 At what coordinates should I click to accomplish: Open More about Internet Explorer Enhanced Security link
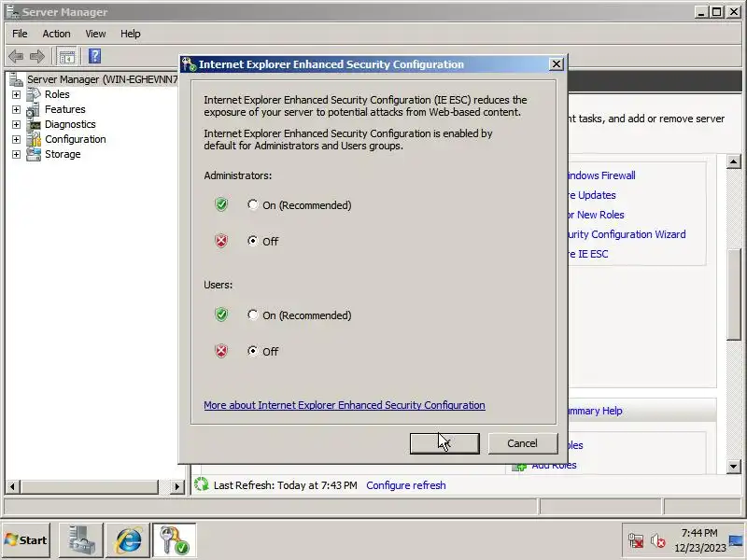(x=345, y=405)
